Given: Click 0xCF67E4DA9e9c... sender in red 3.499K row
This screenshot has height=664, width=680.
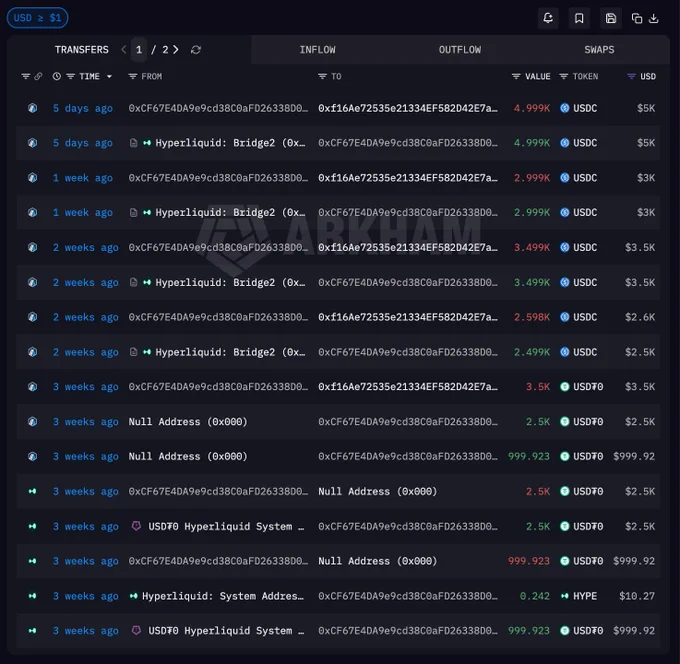Looking at the screenshot, I should 218,247.
